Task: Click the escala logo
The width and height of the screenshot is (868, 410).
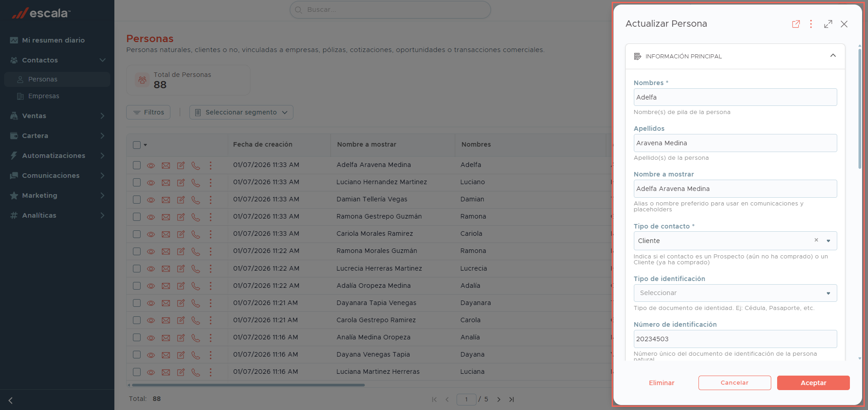Action: (41, 13)
